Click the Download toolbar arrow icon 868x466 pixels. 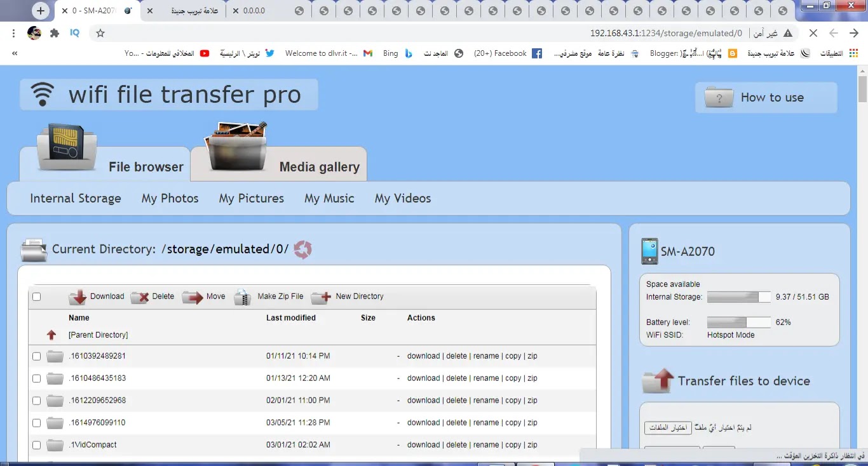(78, 297)
